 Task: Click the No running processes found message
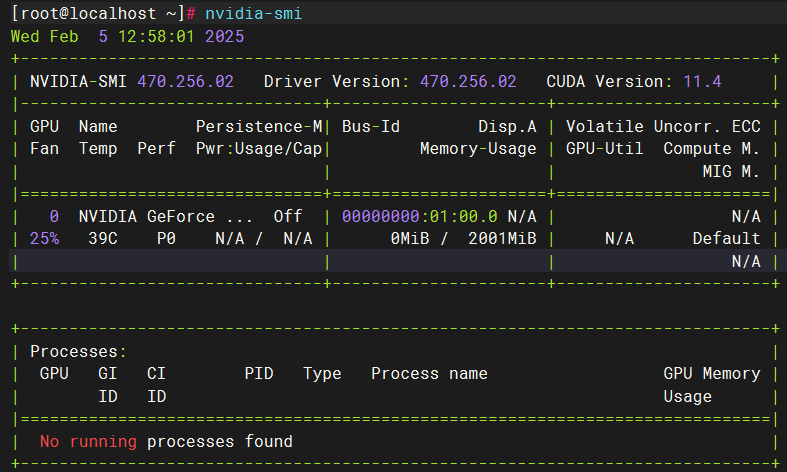pos(166,441)
